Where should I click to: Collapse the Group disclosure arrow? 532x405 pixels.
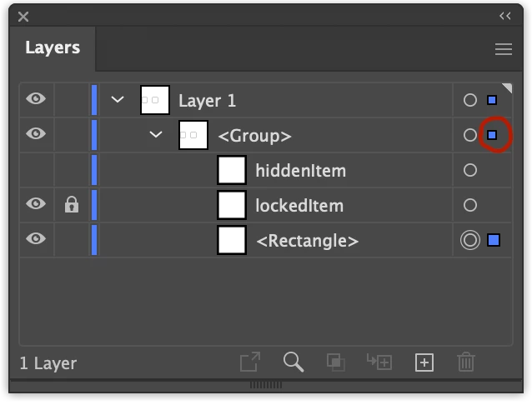pyautogui.click(x=156, y=135)
